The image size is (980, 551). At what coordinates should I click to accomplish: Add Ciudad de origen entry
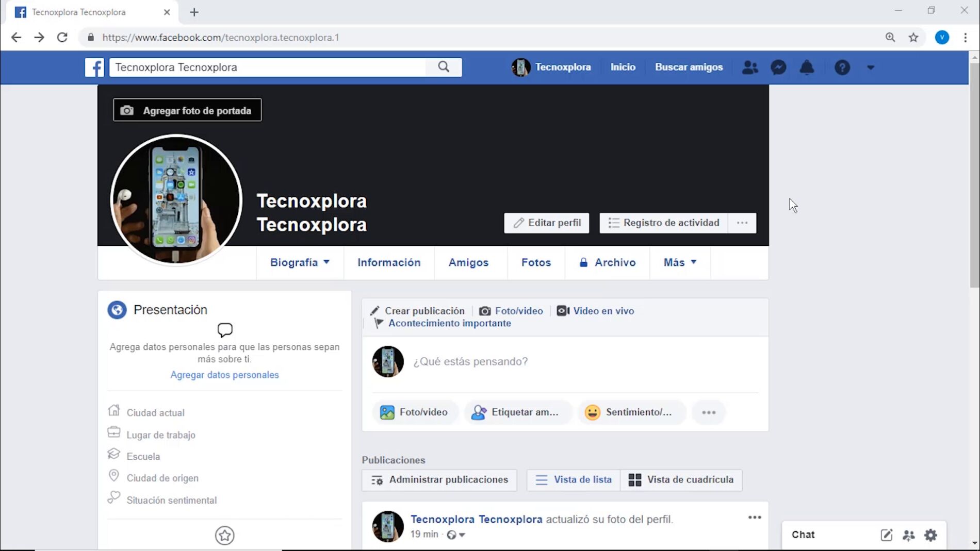pos(162,478)
